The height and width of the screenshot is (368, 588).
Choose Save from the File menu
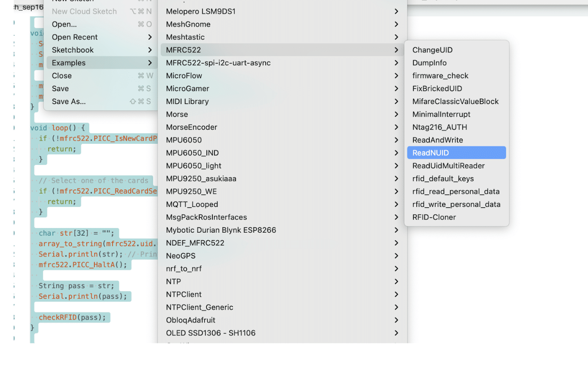[x=60, y=88]
